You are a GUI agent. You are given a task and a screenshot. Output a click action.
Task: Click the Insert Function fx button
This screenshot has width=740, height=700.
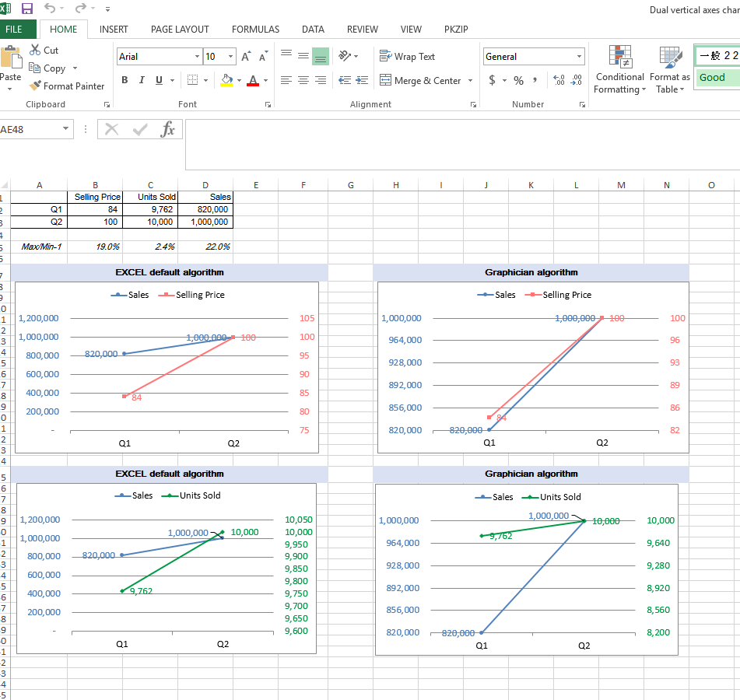(168, 130)
